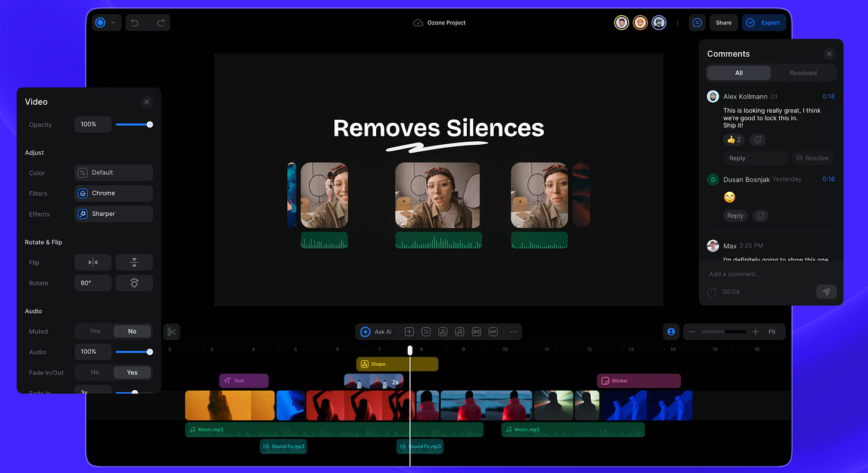Click the Rotate 90° value field
The image size is (868, 473).
[x=93, y=283]
